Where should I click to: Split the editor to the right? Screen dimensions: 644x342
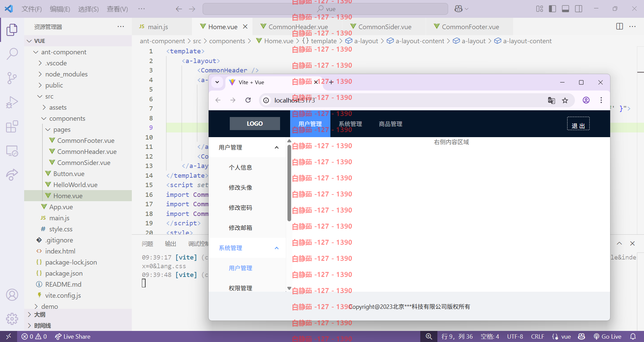coord(620,26)
